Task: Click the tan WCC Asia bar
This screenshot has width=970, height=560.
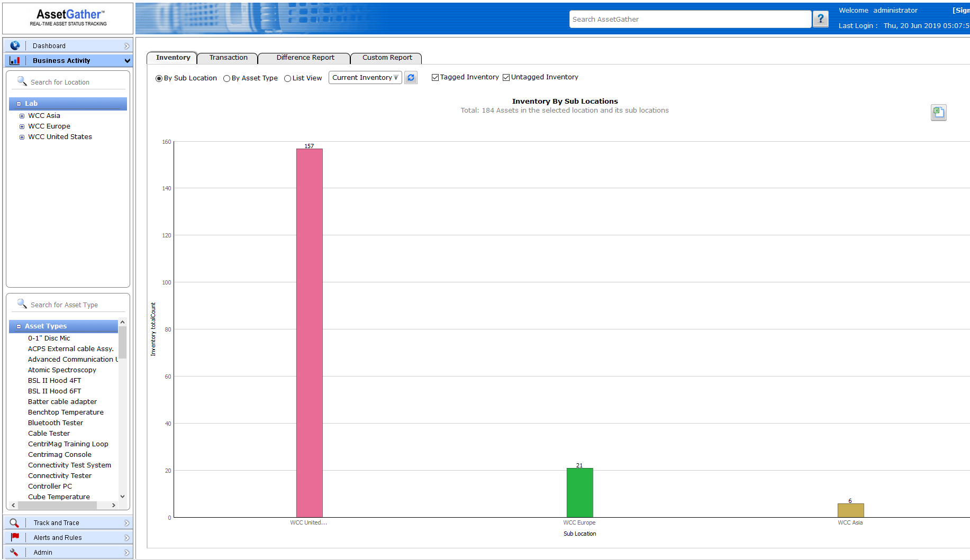Action: click(850, 510)
